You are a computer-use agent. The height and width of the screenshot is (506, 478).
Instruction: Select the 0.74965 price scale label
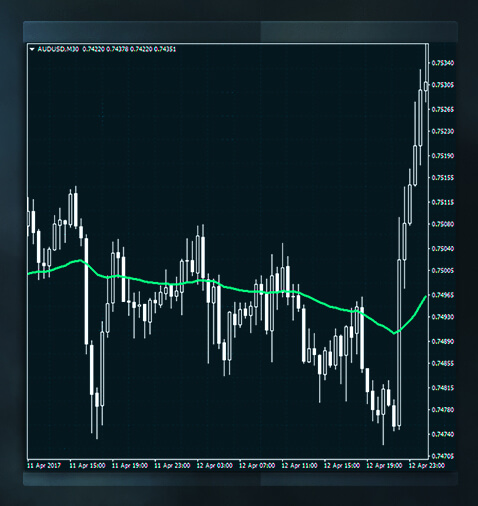click(x=443, y=295)
